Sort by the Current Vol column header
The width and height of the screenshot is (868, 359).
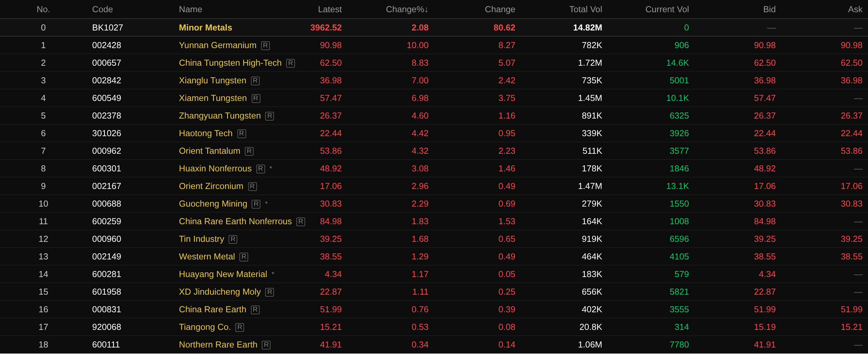tap(667, 9)
